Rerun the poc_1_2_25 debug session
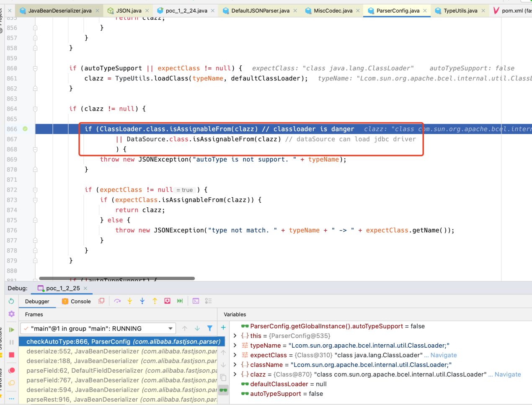532x405 pixels. pyautogui.click(x=11, y=301)
